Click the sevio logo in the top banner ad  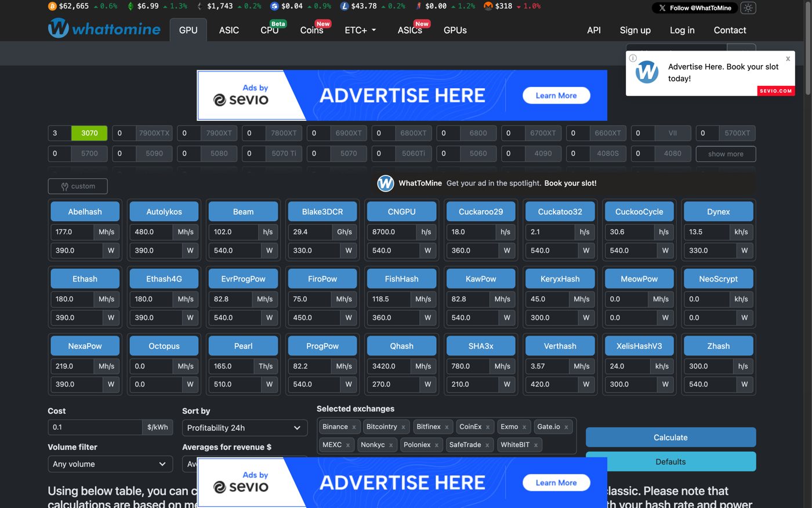pyautogui.click(x=241, y=99)
